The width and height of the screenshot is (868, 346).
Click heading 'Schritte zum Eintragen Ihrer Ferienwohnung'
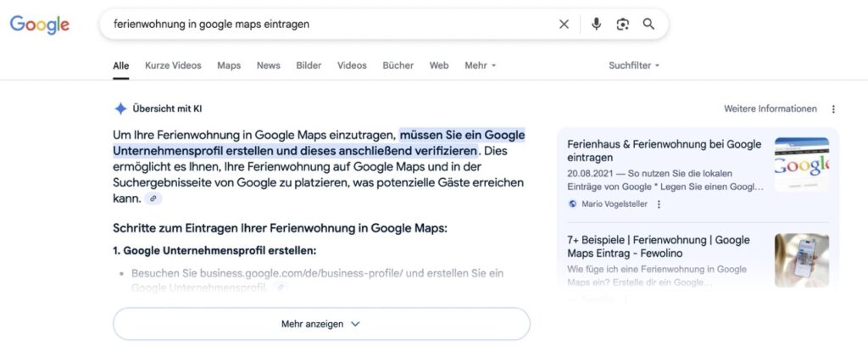[280, 228]
